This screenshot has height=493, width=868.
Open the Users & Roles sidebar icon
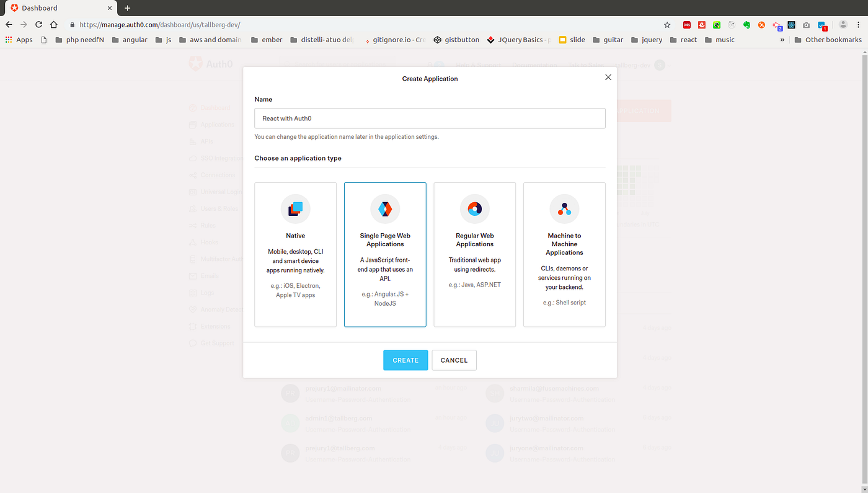pos(192,208)
